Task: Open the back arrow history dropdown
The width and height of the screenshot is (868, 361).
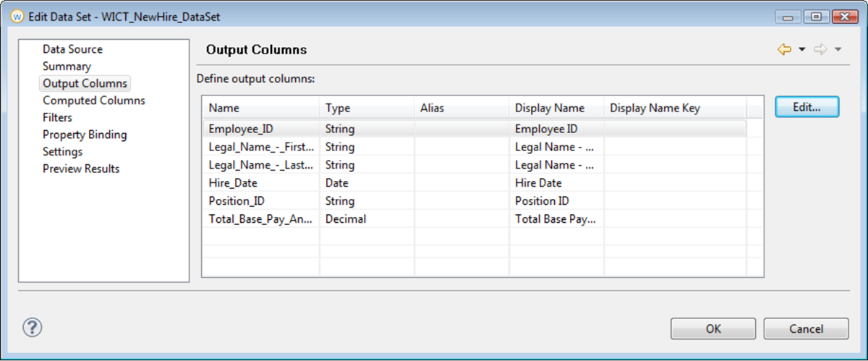Action: [x=801, y=49]
